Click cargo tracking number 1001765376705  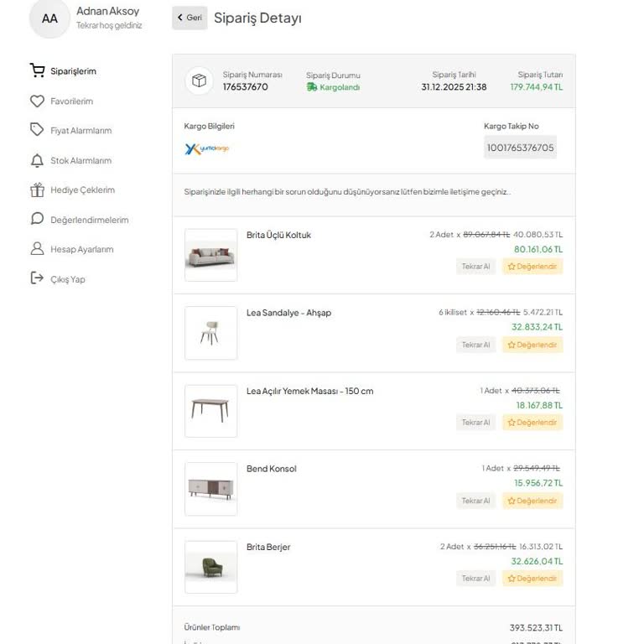point(521,148)
